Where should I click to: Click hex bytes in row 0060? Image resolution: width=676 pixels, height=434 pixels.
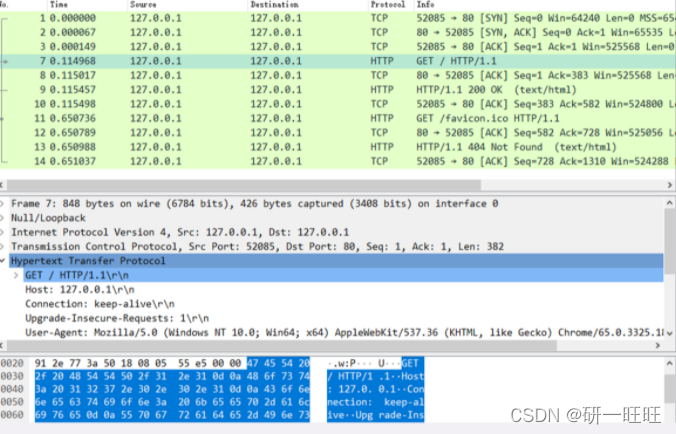coord(172,415)
